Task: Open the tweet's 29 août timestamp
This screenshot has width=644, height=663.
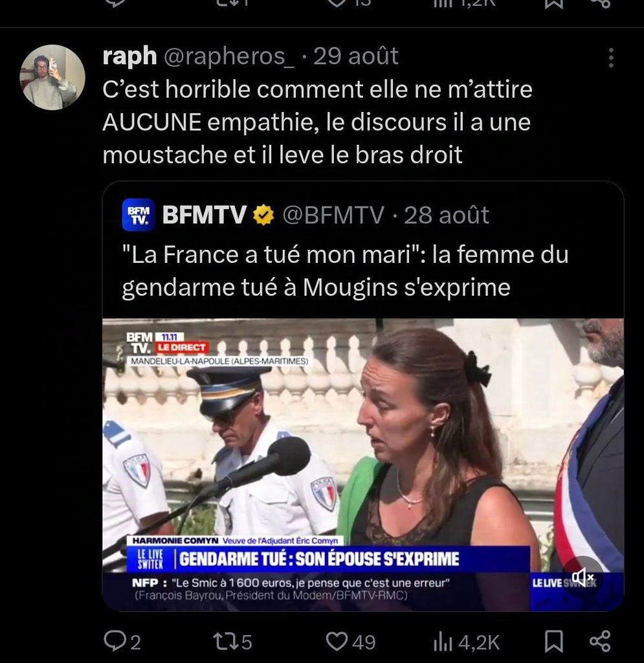Action: 356,56
